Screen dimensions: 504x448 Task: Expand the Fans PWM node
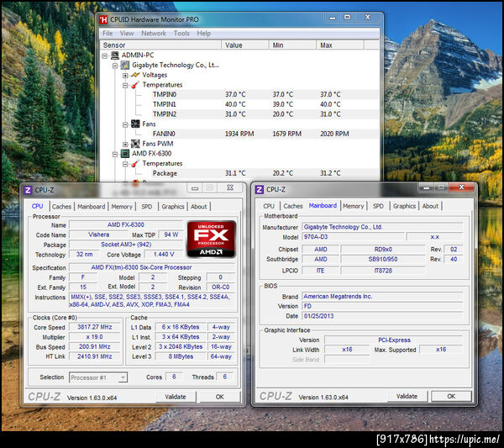(x=125, y=145)
